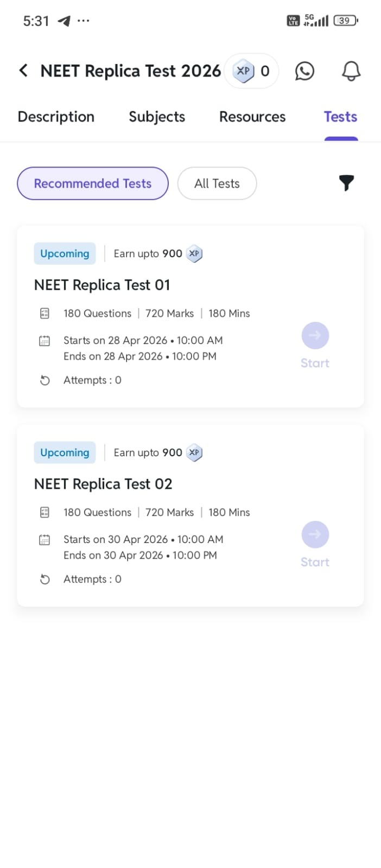Image resolution: width=381 pixels, height=868 pixels.
Task: Select the All Tests chip
Action: pos(217,183)
